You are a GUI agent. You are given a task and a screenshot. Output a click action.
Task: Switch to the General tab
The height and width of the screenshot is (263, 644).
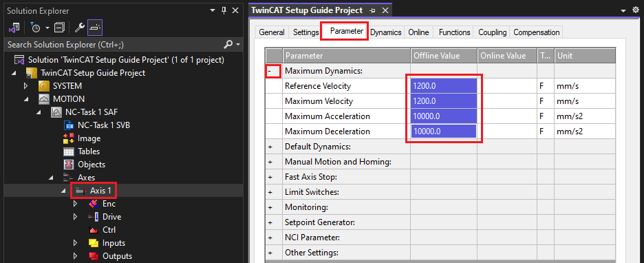pos(272,32)
